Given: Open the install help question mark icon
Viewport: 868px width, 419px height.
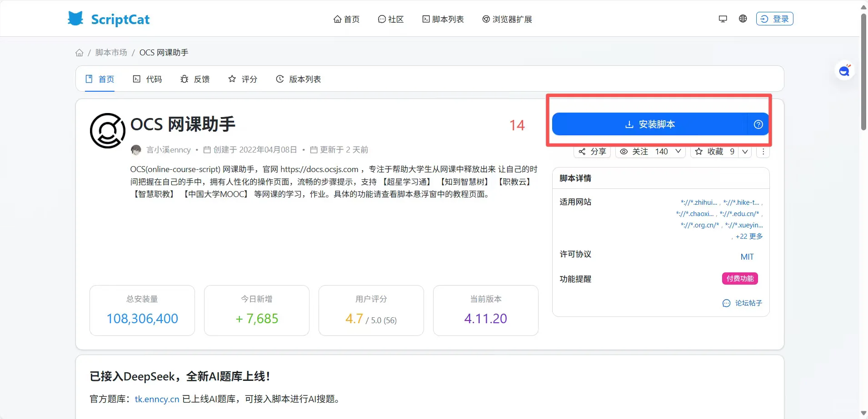Looking at the screenshot, I should [x=758, y=124].
